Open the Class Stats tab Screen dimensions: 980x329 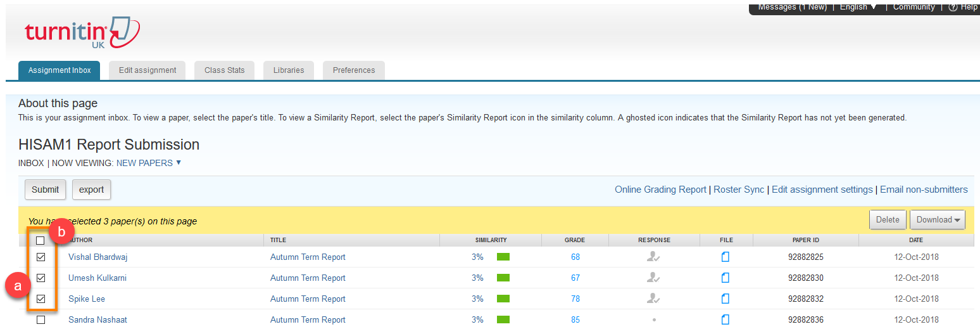tap(224, 70)
